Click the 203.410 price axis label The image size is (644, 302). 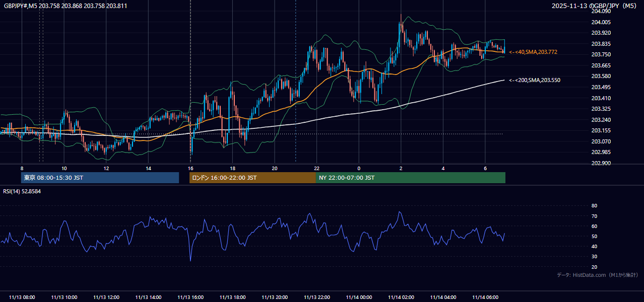(601, 98)
